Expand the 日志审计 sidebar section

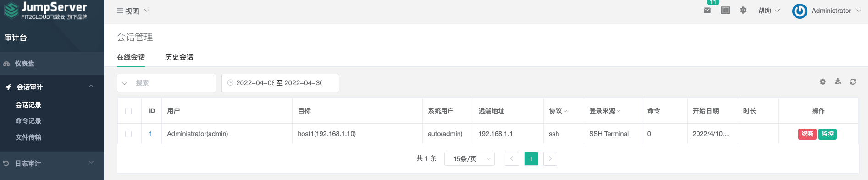52,164
